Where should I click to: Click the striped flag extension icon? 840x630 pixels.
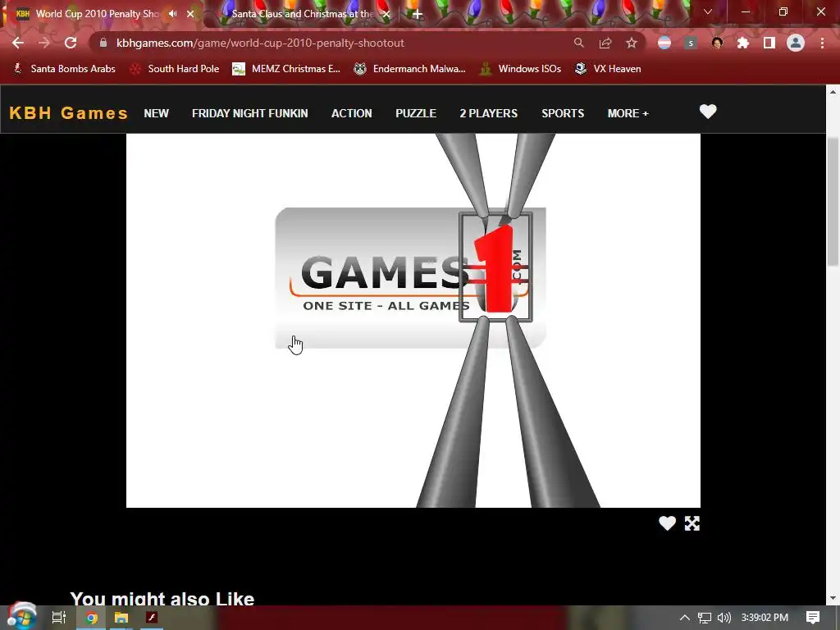[664, 43]
